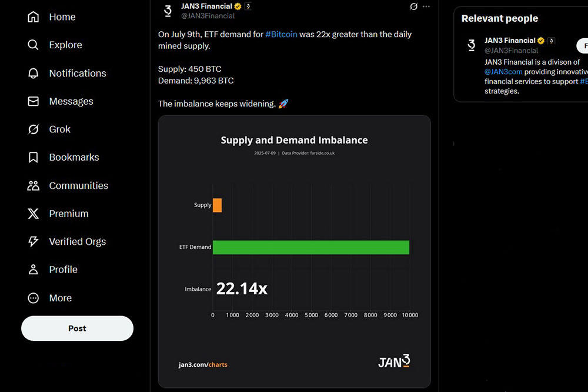Click verified badge in Relevant people card
The width and height of the screenshot is (588, 392).
pos(541,41)
